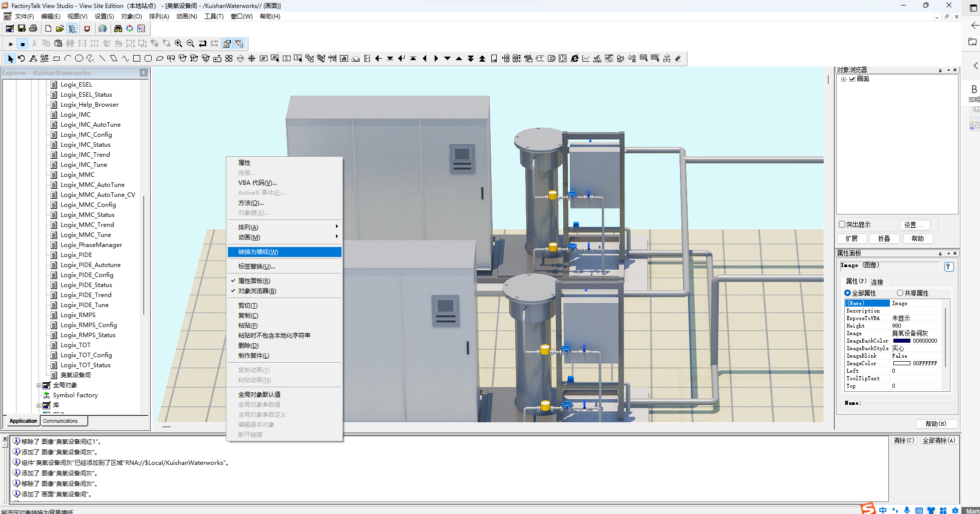Screen dimensions: 980x514
Task: Click the Property Panel toolbar toggle
Action: point(227,44)
